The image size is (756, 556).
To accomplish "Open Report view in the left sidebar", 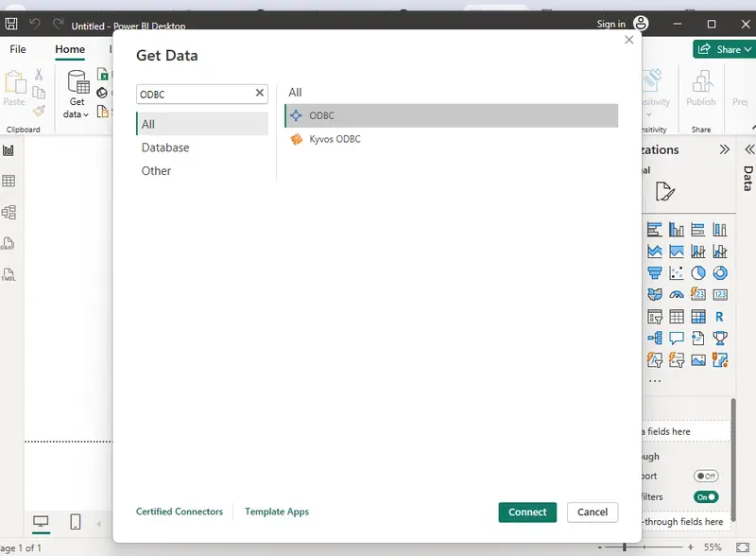I will click(x=9, y=150).
